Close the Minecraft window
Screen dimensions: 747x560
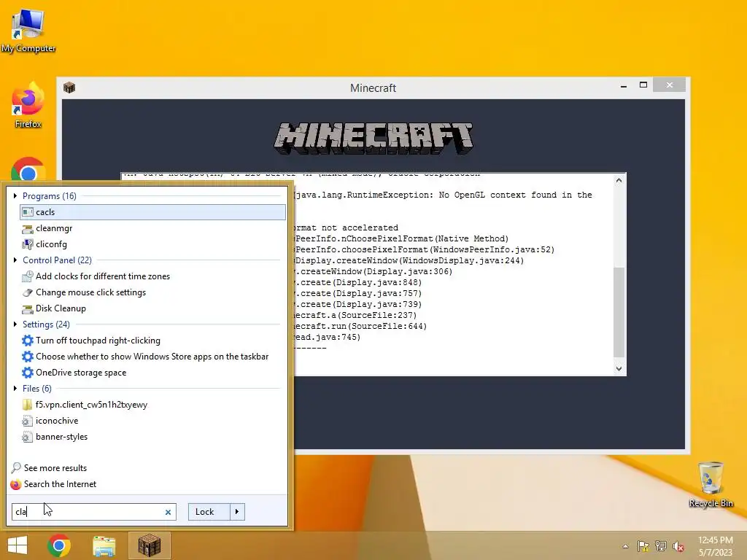pyautogui.click(x=670, y=85)
